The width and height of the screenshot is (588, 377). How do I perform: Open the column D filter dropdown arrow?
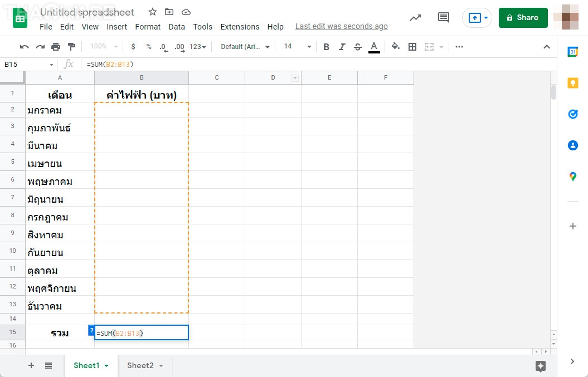tap(295, 78)
